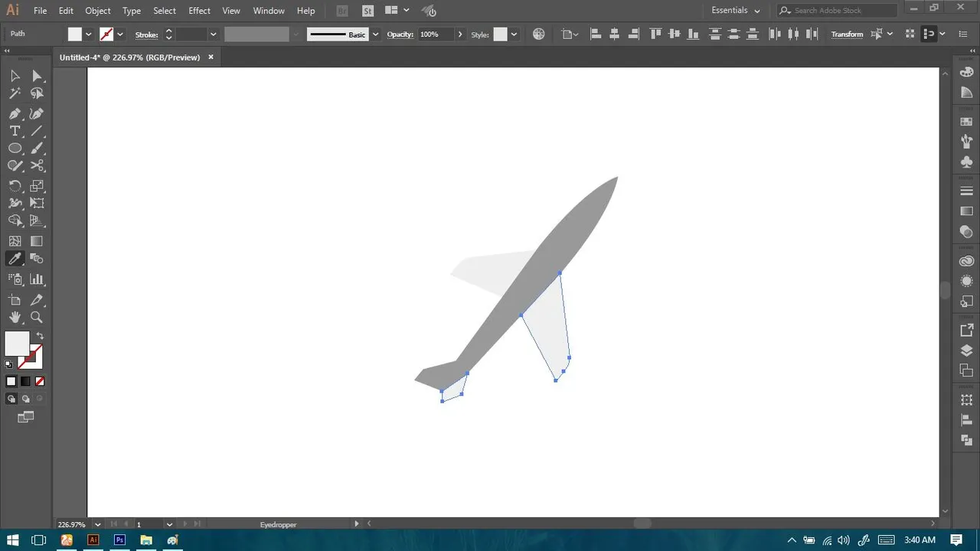Select the Selection tool arrow
Image resolution: width=980 pixels, height=551 pixels.
[x=15, y=76]
